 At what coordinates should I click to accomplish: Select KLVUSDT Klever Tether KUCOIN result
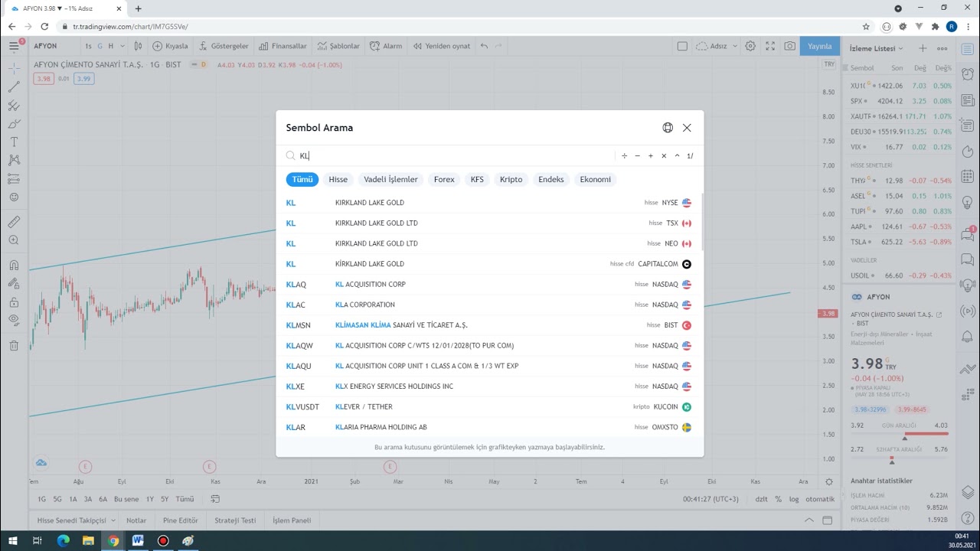488,407
